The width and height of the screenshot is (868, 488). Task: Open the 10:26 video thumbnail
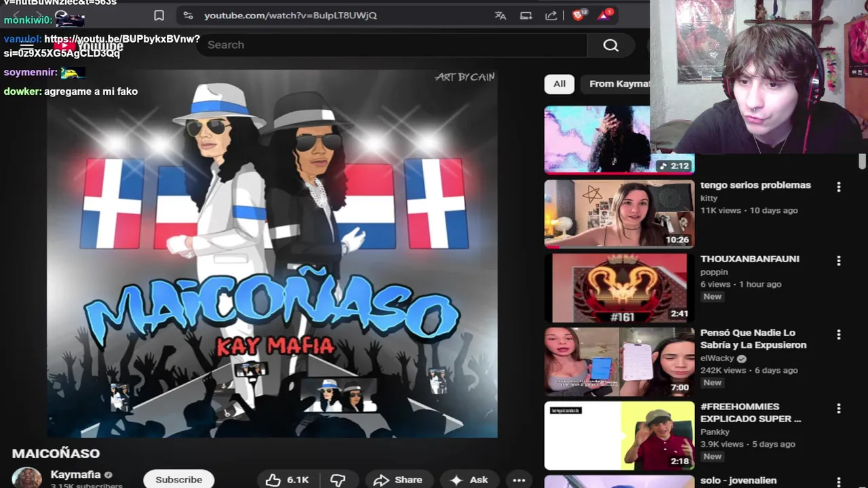click(x=619, y=213)
